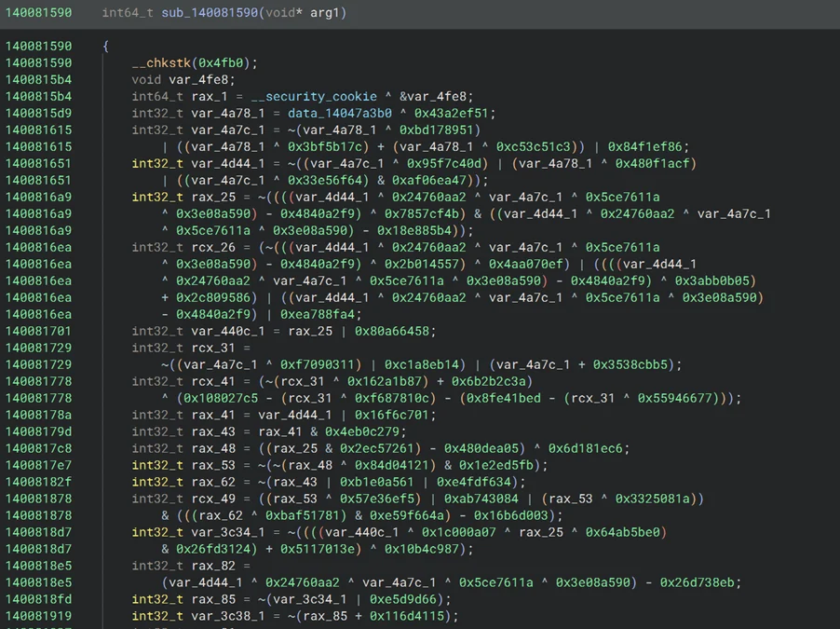
Task: Click the constant 0xf7090311
Action: [318, 364]
